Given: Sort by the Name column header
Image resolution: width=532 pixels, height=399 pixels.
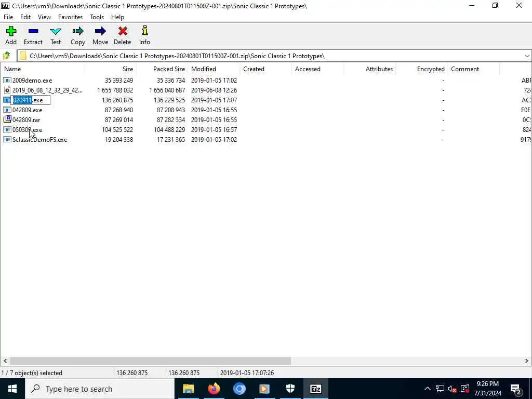Looking at the screenshot, I should (42, 69).
